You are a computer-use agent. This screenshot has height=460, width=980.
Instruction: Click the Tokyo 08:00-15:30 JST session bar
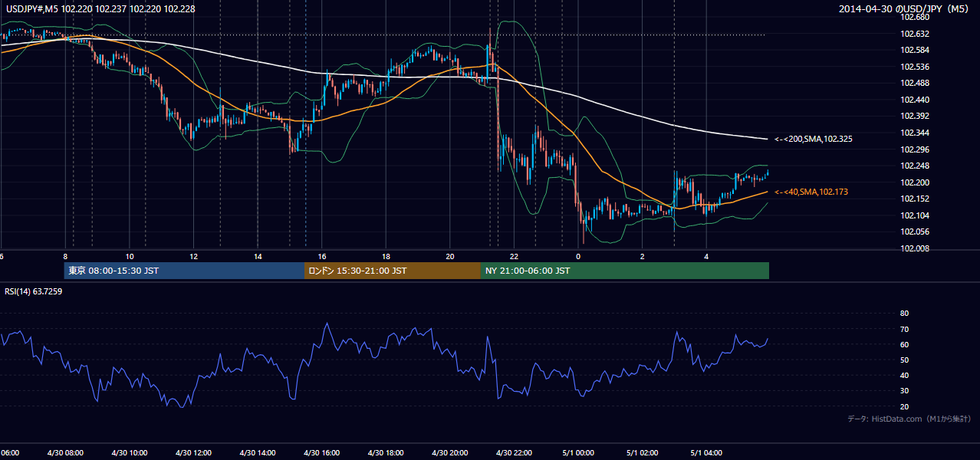pyautogui.click(x=184, y=271)
